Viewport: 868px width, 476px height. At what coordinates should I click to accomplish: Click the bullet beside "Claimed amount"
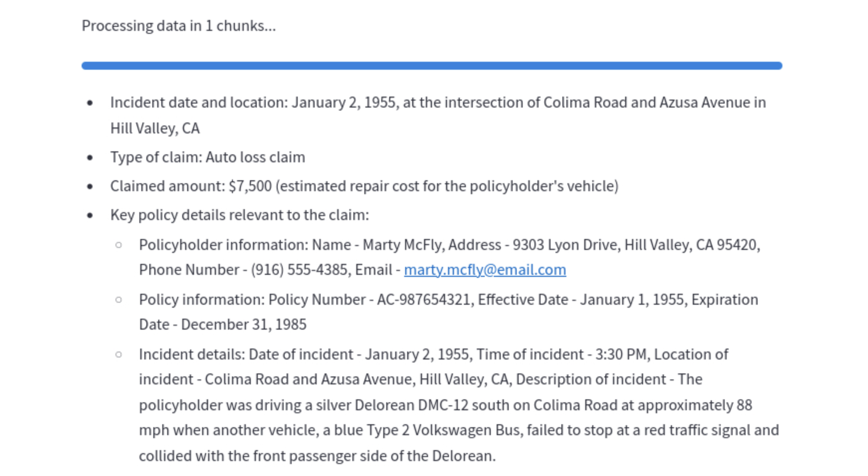pyautogui.click(x=90, y=187)
